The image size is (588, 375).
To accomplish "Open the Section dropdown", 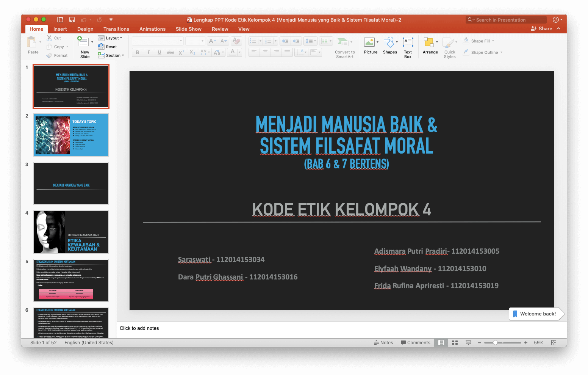I will click(111, 55).
